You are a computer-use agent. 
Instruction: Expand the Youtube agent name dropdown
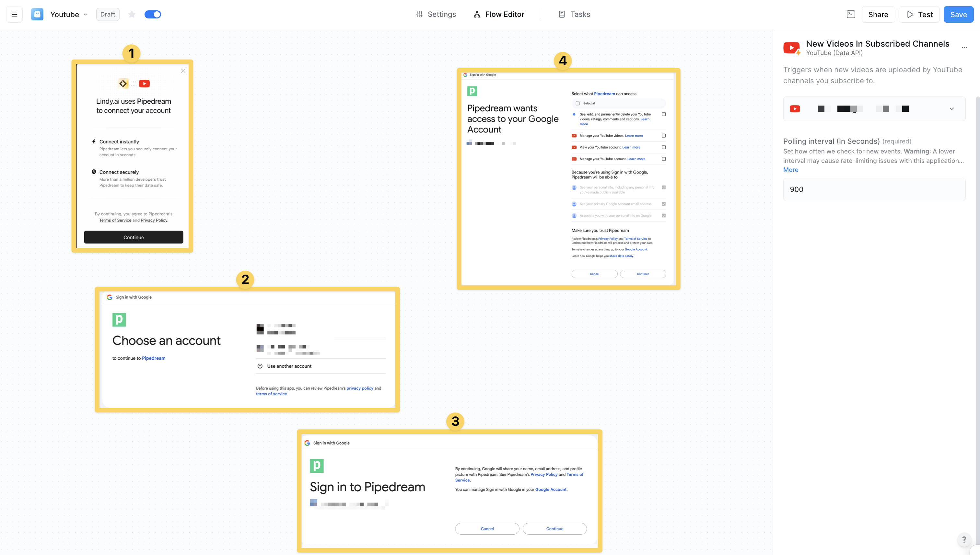[86, 15]
